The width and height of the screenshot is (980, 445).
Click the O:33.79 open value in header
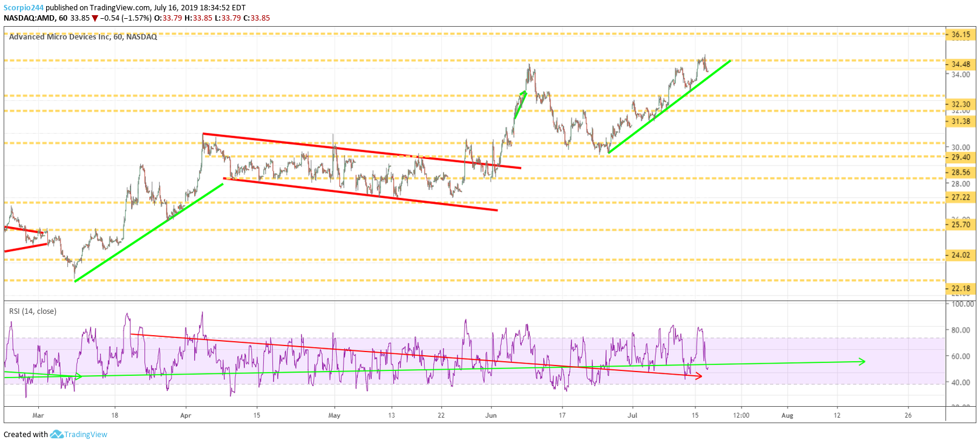[168, 18]
